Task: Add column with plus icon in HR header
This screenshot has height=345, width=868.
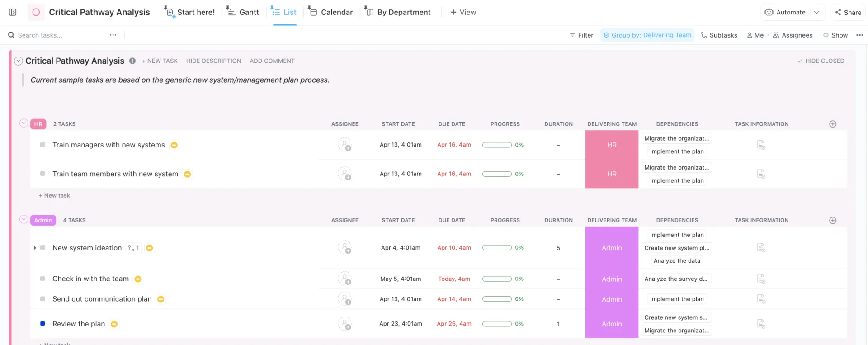Action: click(832, 124)
